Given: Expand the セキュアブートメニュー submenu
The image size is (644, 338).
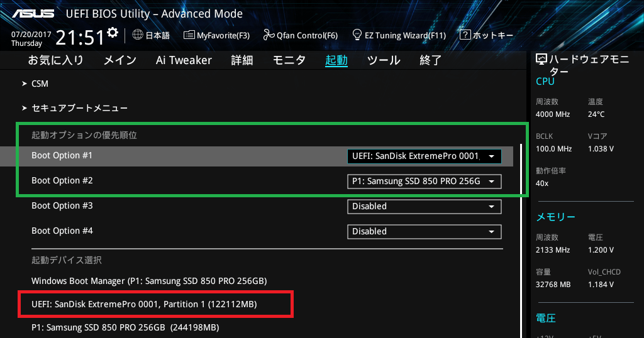Looking at the screenshot, I should point(79,108).
